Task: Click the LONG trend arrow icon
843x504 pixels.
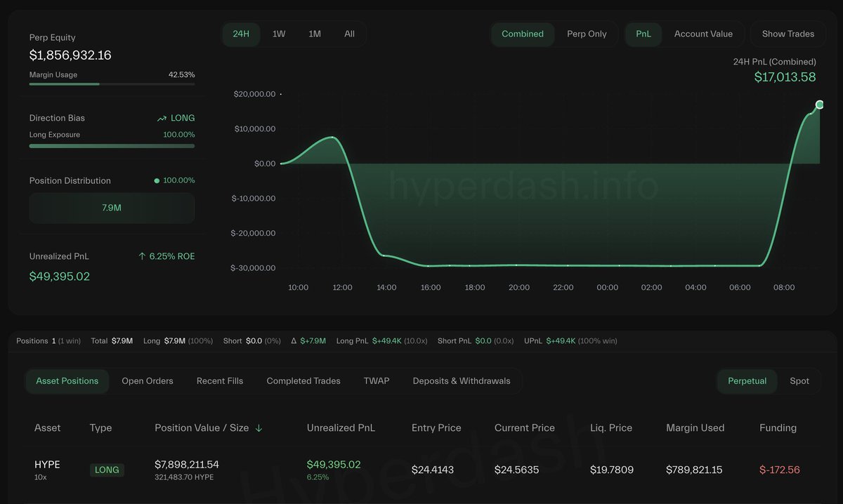Action: pyautogui.click(x=162, y=119)
